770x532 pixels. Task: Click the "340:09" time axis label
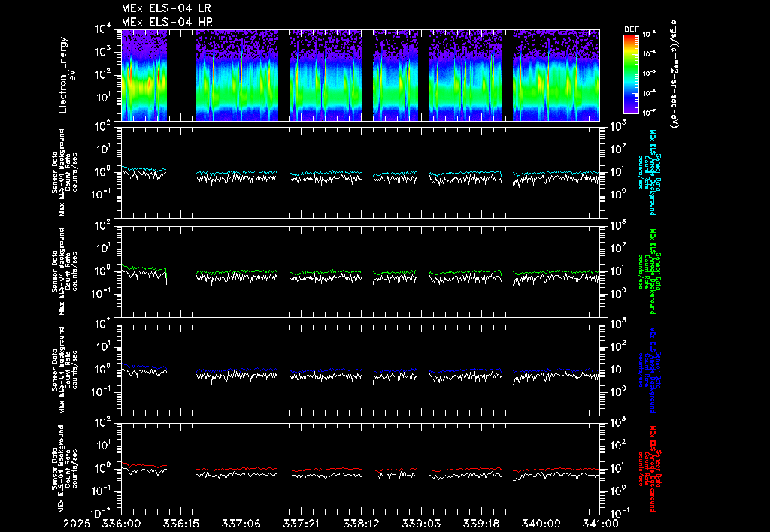coord(540,524)
